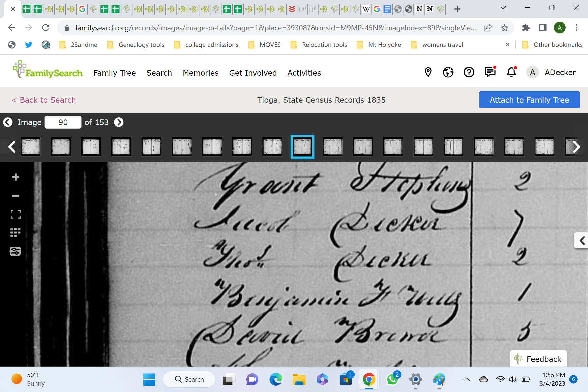
Task: Open Microsoft Edge from taskbar
Action: point(276,379)
